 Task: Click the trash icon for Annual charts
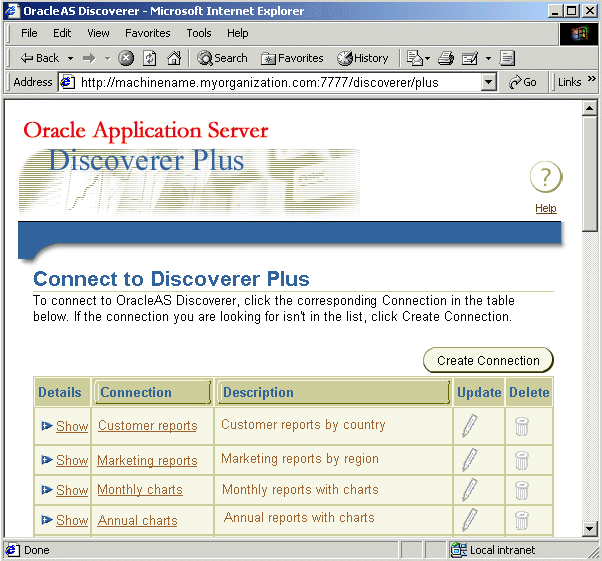(x=521, y=520)
